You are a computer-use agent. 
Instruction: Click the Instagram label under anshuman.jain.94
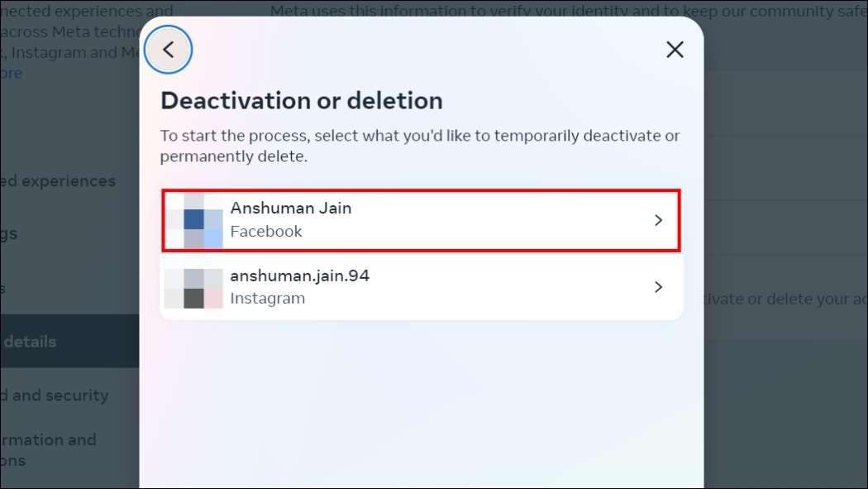[267, 298]
